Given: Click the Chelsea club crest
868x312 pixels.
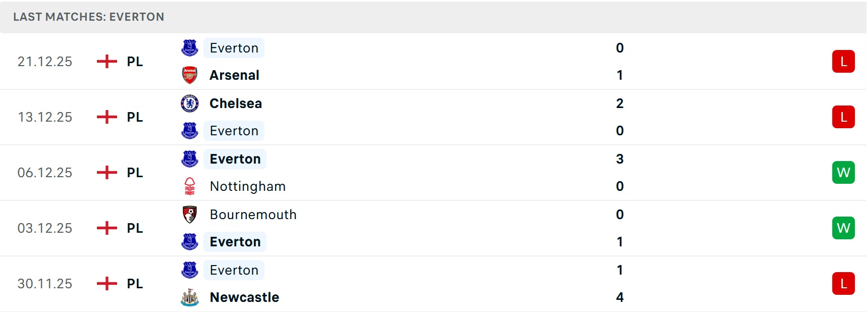Looking at the screenshot, I should (x=190, y=103).
